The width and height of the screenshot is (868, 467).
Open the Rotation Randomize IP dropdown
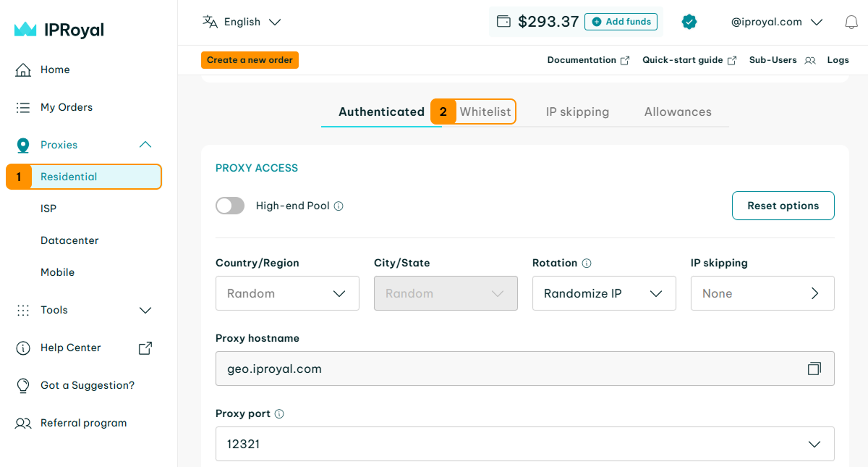[604, 293]
